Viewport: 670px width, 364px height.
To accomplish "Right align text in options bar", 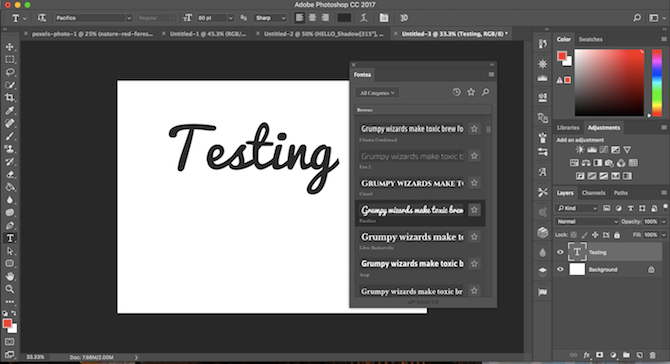I will (x=325, y=18).
